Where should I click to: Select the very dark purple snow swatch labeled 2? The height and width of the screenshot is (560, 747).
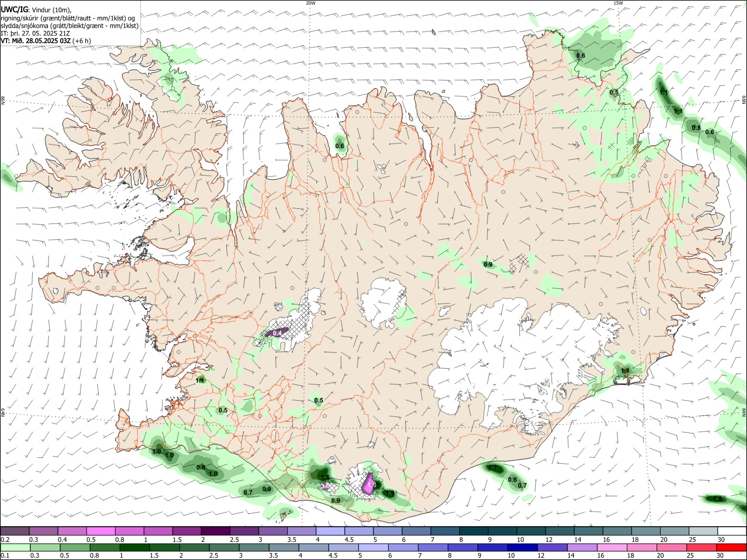(x=215, y=531)
